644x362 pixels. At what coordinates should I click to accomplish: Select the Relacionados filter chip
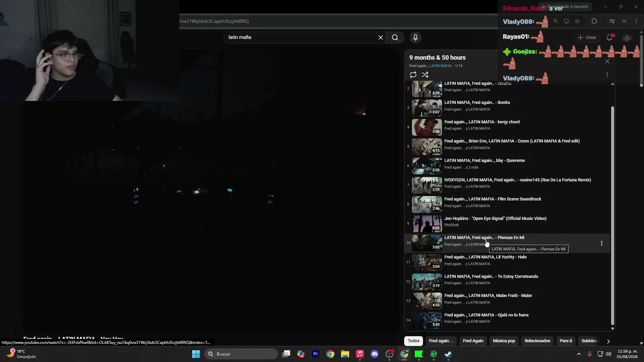coord(537,341)
